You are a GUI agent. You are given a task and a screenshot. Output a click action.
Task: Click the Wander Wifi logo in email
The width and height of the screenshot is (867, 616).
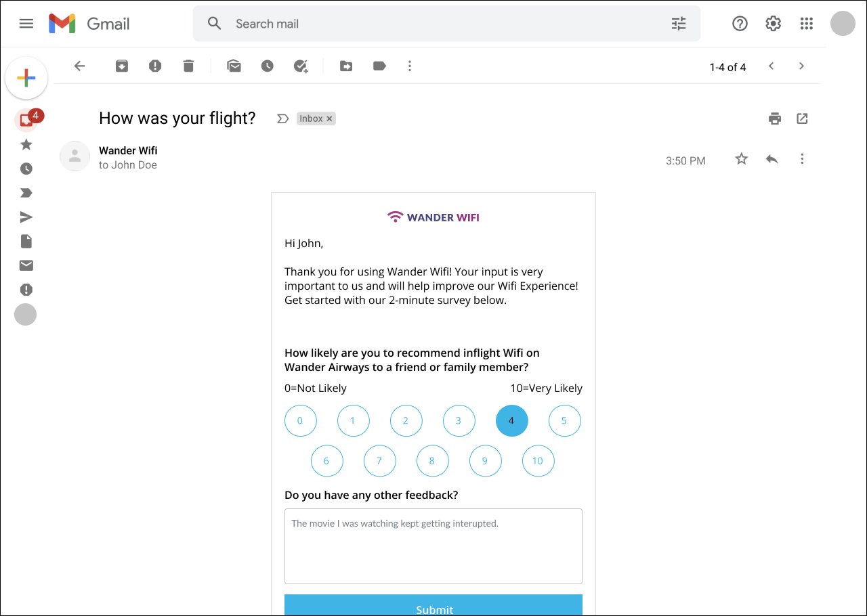click(x=433, y=217)
